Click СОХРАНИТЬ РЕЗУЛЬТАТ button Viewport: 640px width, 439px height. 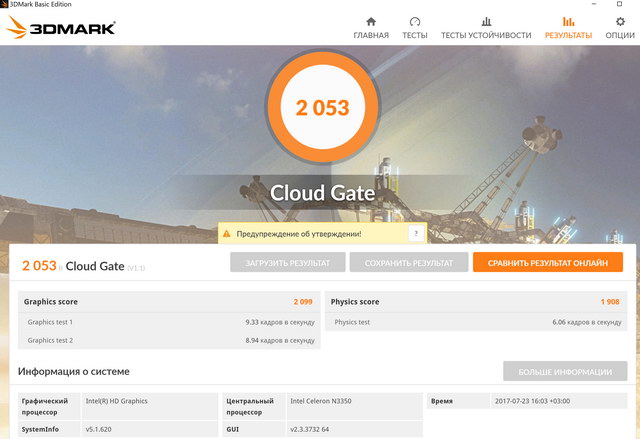click(409, 262)
